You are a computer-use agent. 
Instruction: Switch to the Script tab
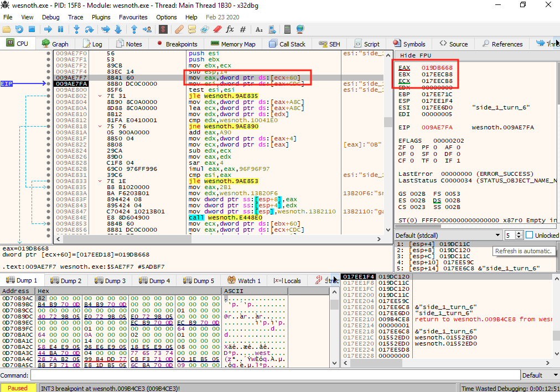(x=367, y=44)
